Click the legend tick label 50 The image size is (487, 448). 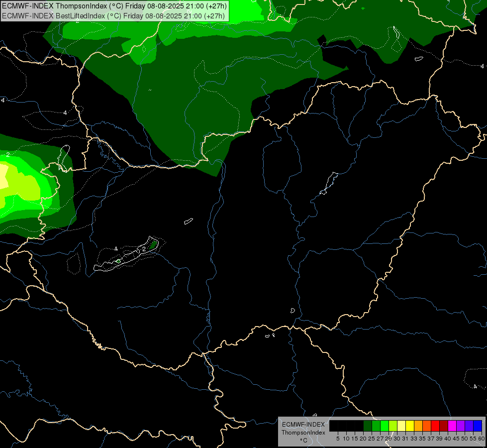465,439
